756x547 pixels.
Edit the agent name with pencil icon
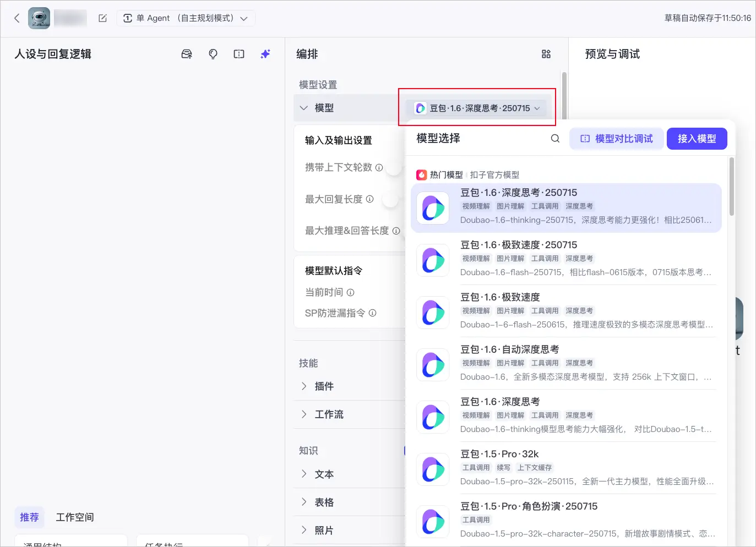pyautogui.click(x=102, y=18)
